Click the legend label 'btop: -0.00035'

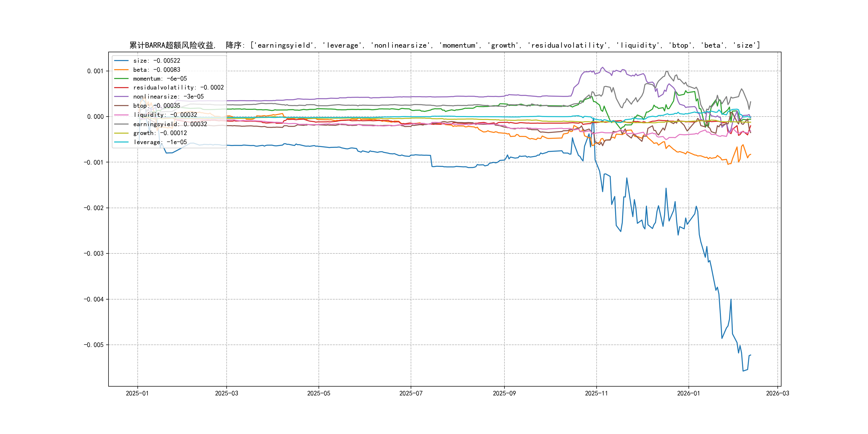(156, 106)
